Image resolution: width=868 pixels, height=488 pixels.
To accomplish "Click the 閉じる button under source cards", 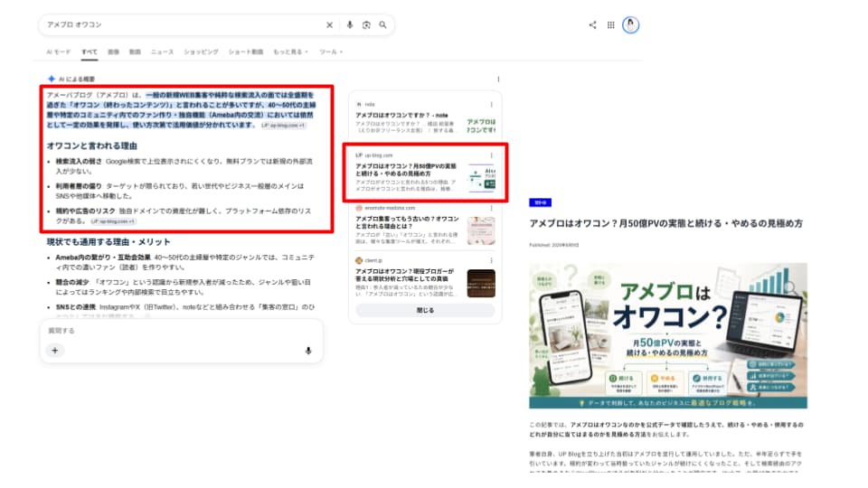I will click(425, 310).
